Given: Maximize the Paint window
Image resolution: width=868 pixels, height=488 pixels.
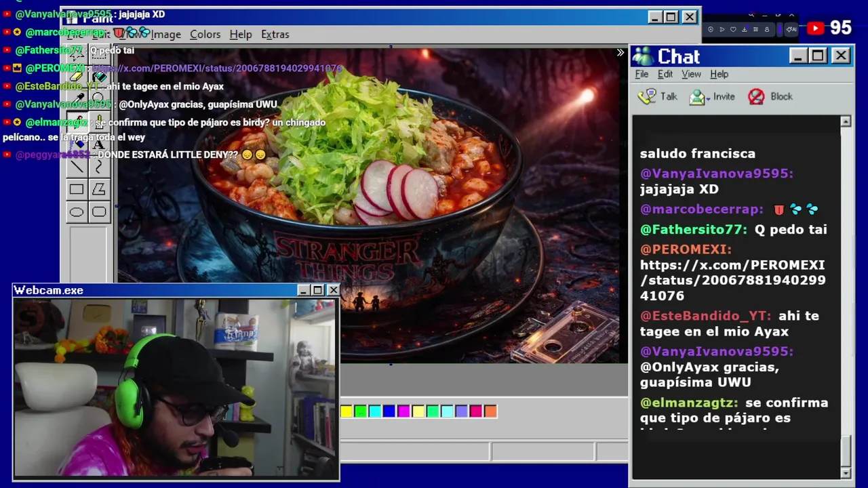Looking at the screenshot, I should point(671,17).
